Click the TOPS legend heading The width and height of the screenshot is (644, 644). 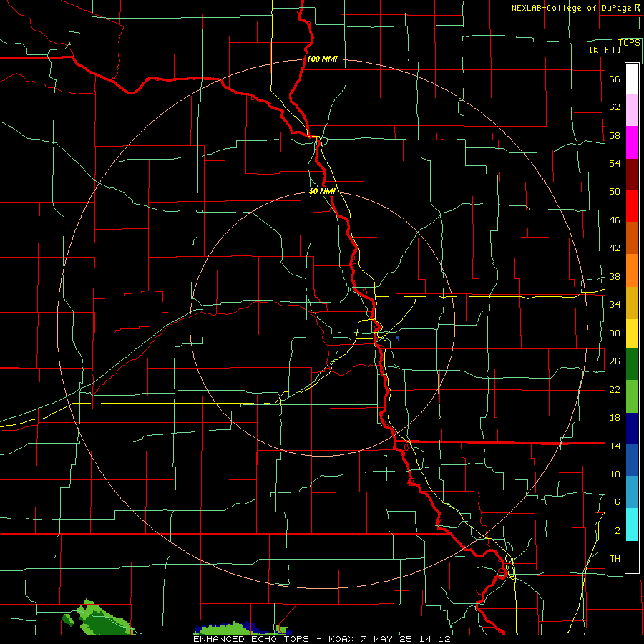(x=629, y=42)
